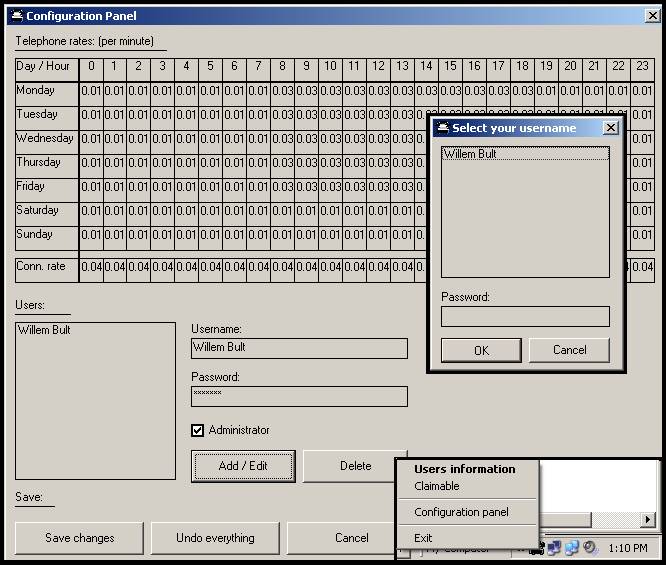Click the telephone tray icon in the taskbar
Viewport: 666px width, 565px height.
(538, 548)
